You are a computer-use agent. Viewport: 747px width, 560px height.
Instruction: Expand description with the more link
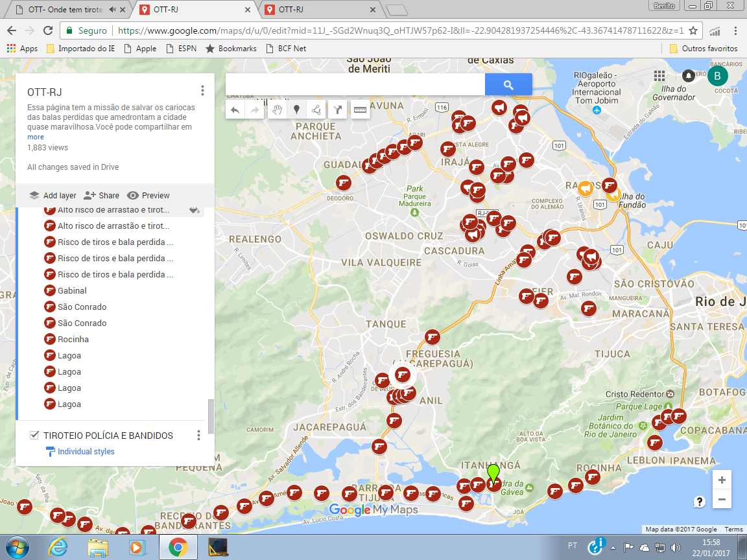[x=35, y=137]
